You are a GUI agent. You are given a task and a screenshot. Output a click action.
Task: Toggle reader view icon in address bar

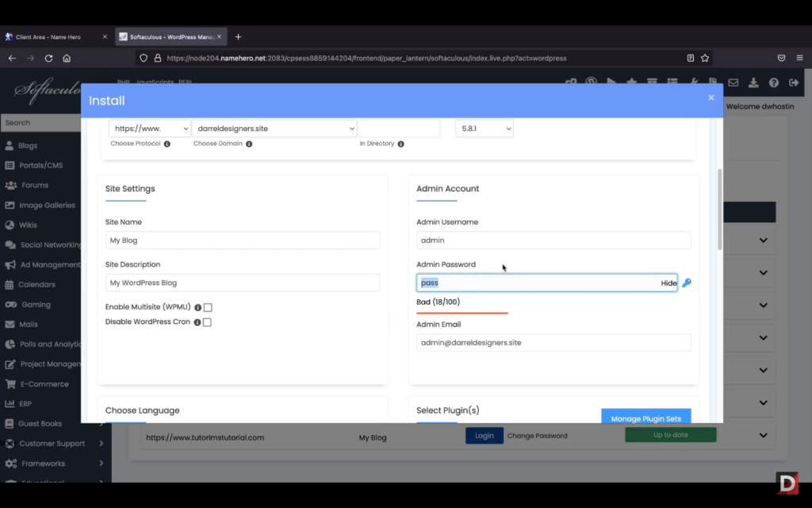point(691,58)
